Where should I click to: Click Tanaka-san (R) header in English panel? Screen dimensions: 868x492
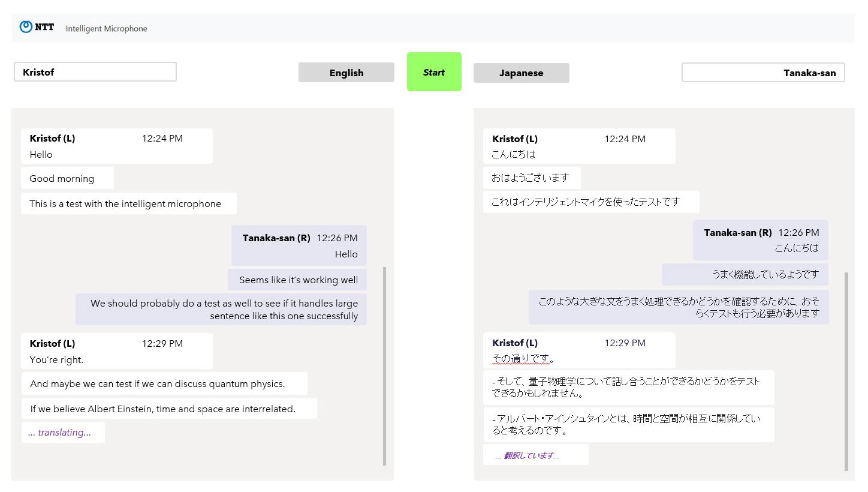(276, 238)
